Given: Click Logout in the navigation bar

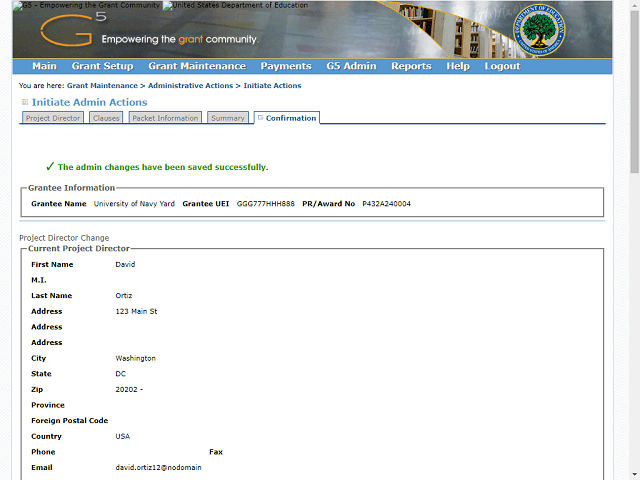Looking at the screenshot, I should coord(502,66).
